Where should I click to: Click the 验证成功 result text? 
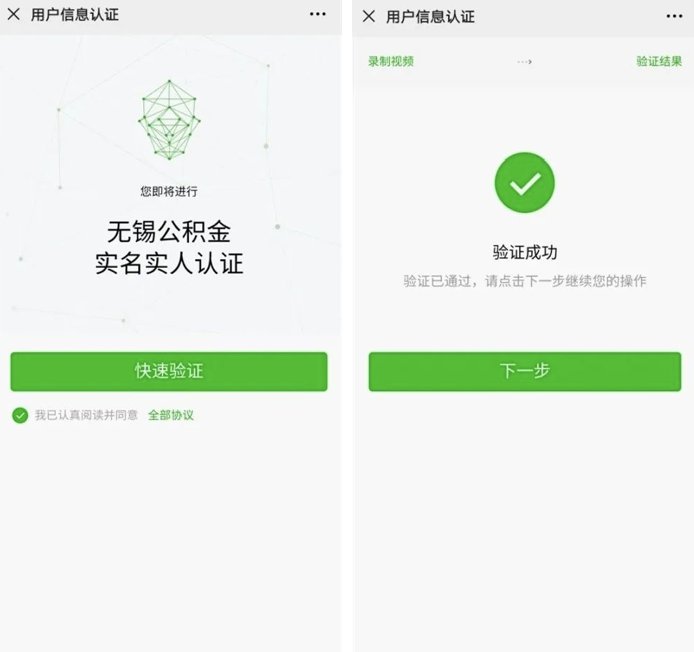[x=525, y=252]
